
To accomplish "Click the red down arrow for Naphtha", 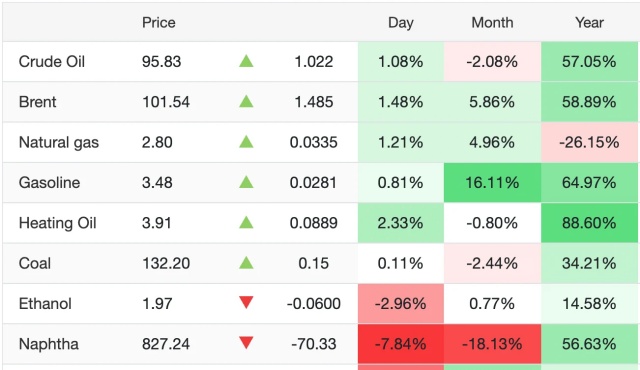I will point(246,343).
